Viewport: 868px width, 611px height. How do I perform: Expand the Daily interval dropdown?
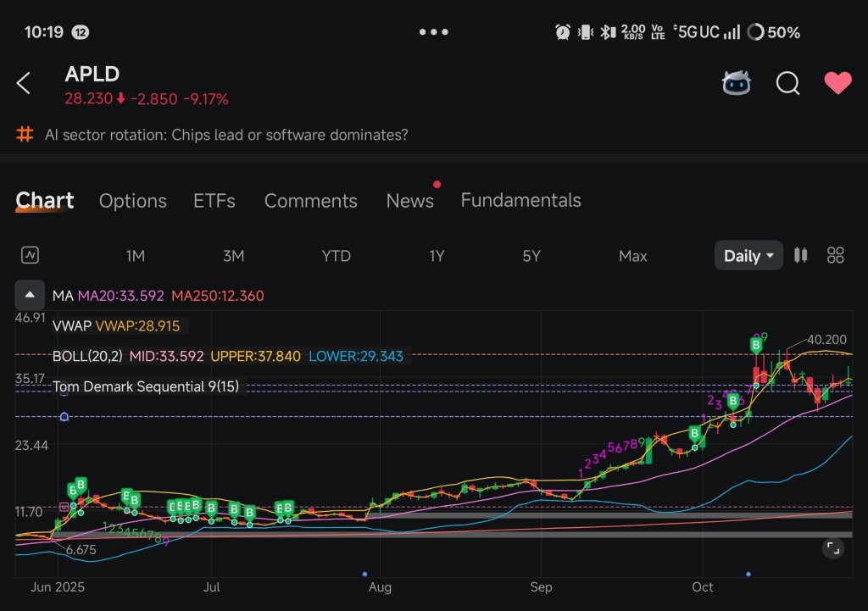pos(748,256)
